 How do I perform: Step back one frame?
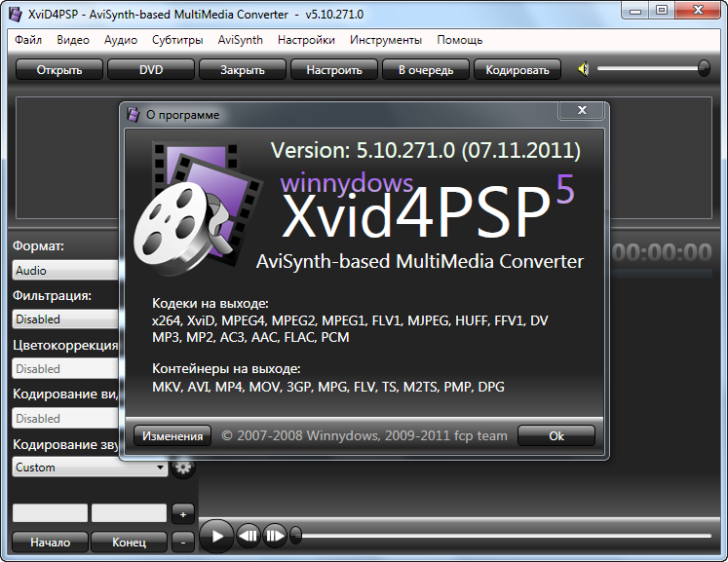pos(249,536)
